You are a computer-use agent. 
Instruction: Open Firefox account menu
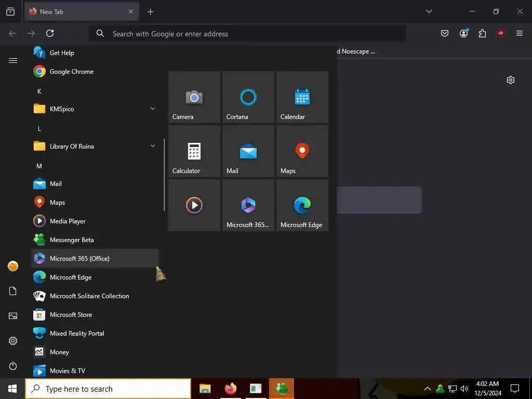(463, 33)
